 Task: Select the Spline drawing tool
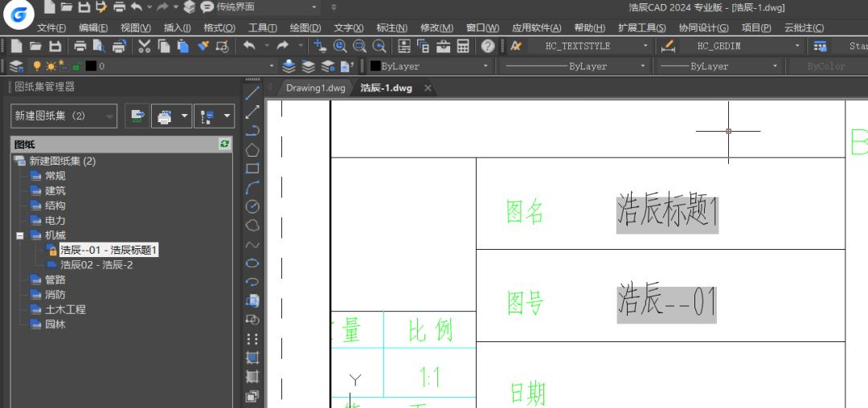[252, 244]
